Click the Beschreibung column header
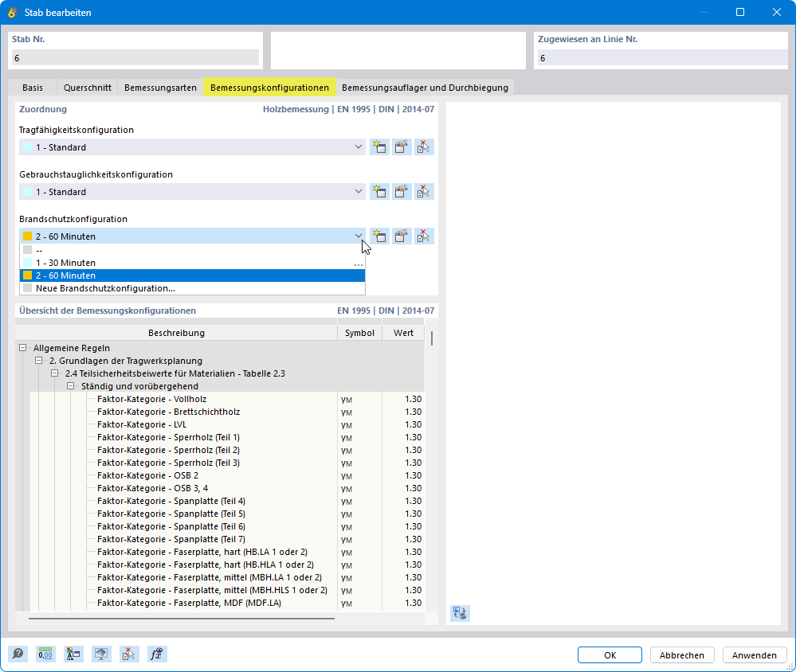 click(x=176, y=333)
